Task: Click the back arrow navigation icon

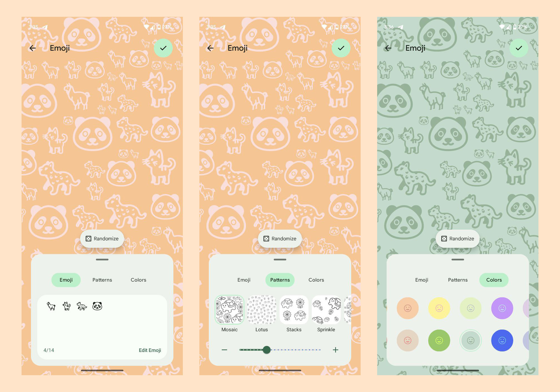Action: [x=34, y=48]
